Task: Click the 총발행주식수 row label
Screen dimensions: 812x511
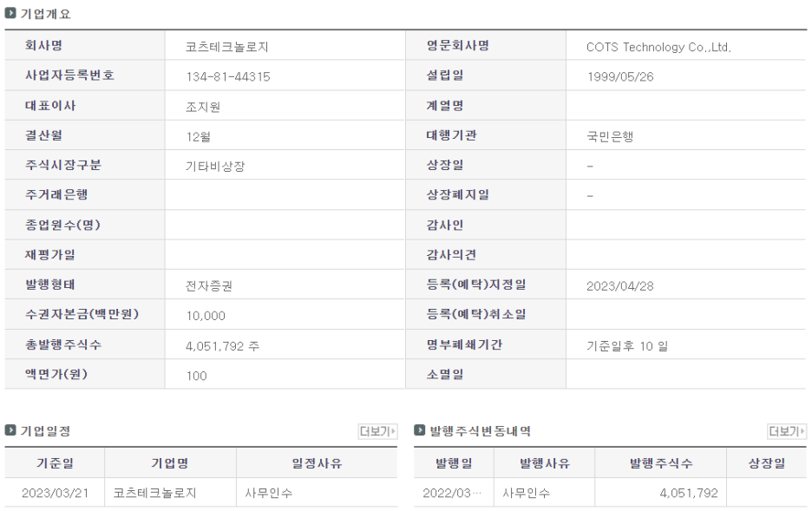Action: 63,344
